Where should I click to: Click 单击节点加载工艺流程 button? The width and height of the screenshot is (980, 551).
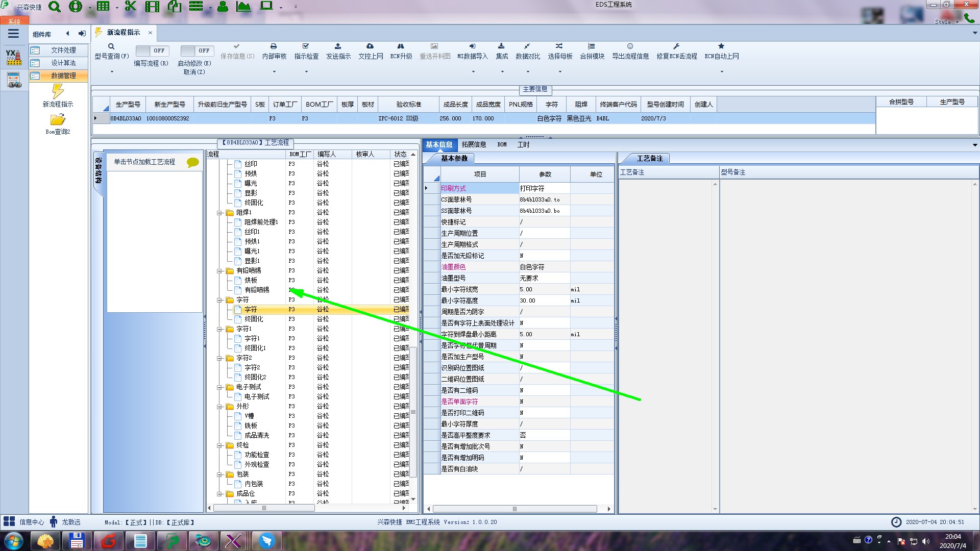144,162
